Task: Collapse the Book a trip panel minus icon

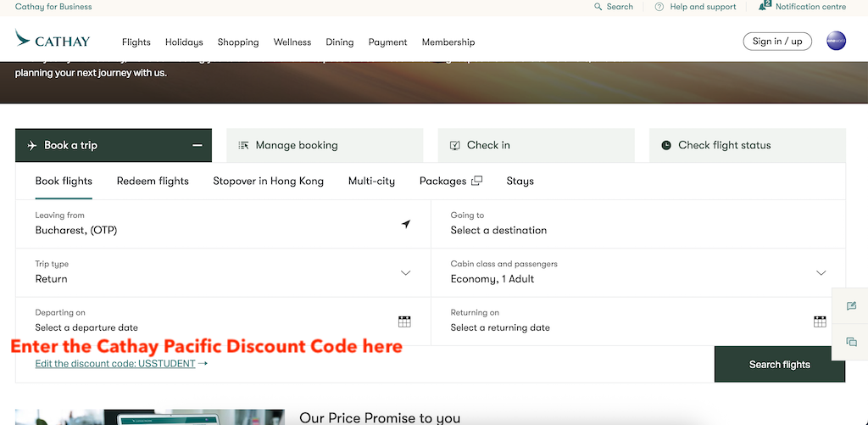Action: click(x=197, y=145)
